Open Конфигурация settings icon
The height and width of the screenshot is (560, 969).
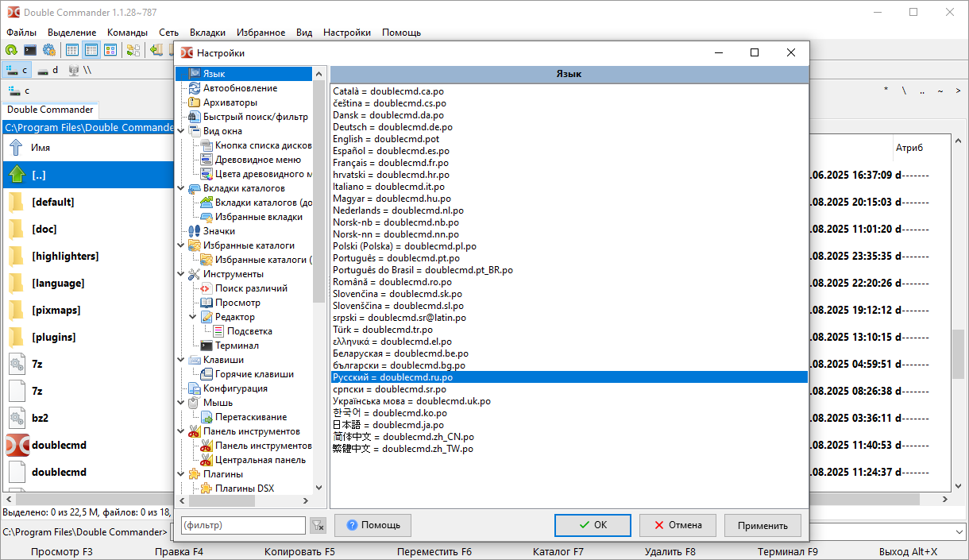[x=195, y=388]
